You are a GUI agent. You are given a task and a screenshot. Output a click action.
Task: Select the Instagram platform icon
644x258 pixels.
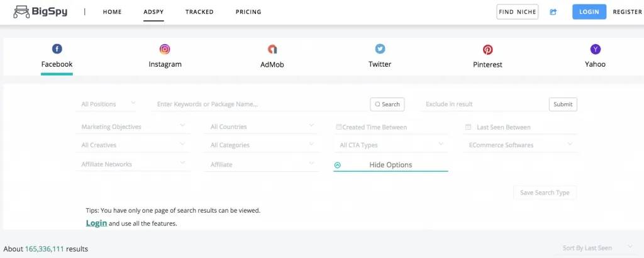pos(165,49)
